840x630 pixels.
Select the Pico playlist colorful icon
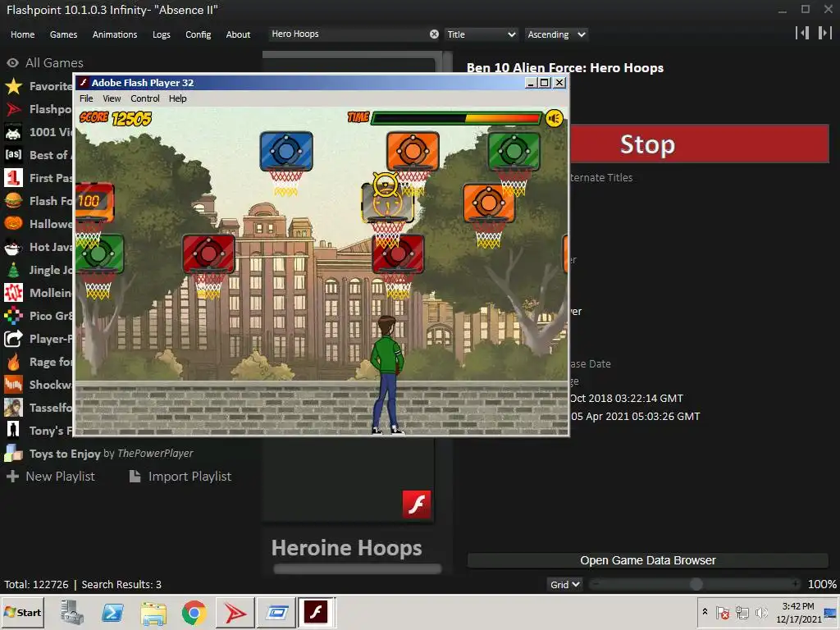tap(13, 316)
